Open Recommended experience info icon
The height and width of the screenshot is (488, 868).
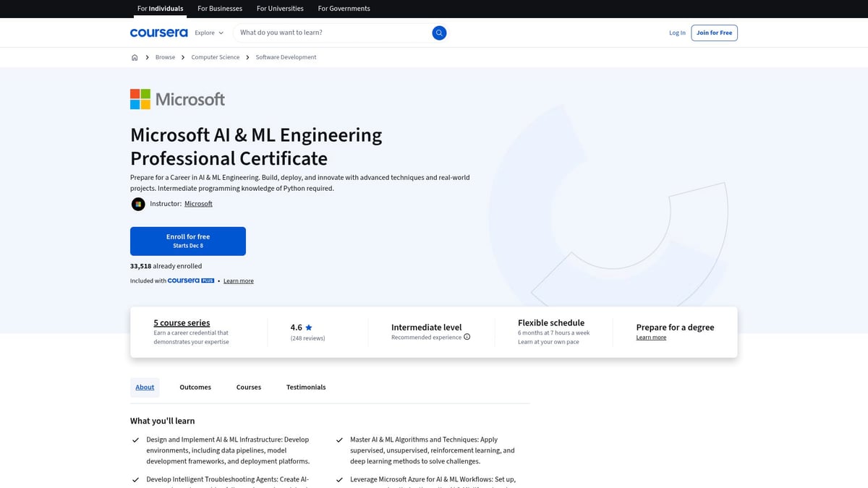click(467, 337)
